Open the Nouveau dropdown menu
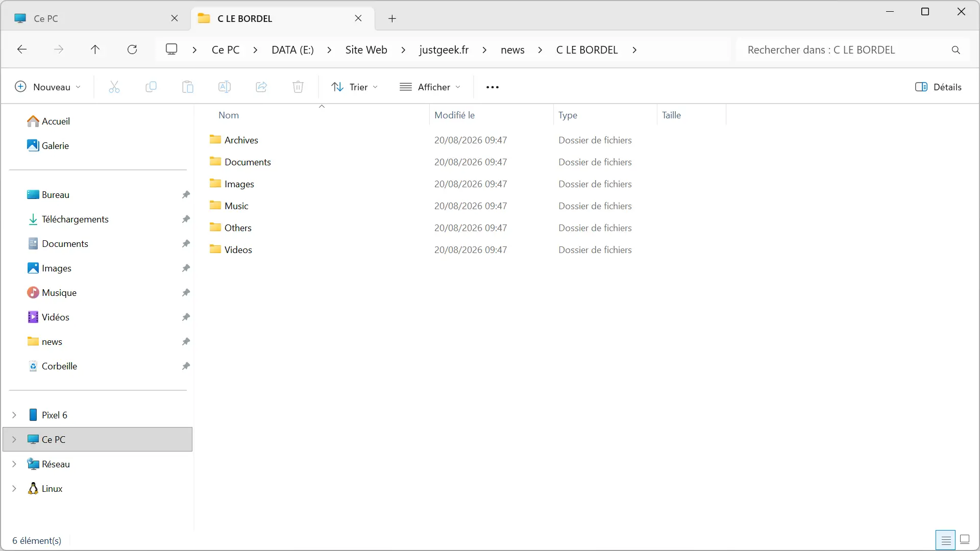This screenshot has height=551, width=980. [x=48, y=87]
